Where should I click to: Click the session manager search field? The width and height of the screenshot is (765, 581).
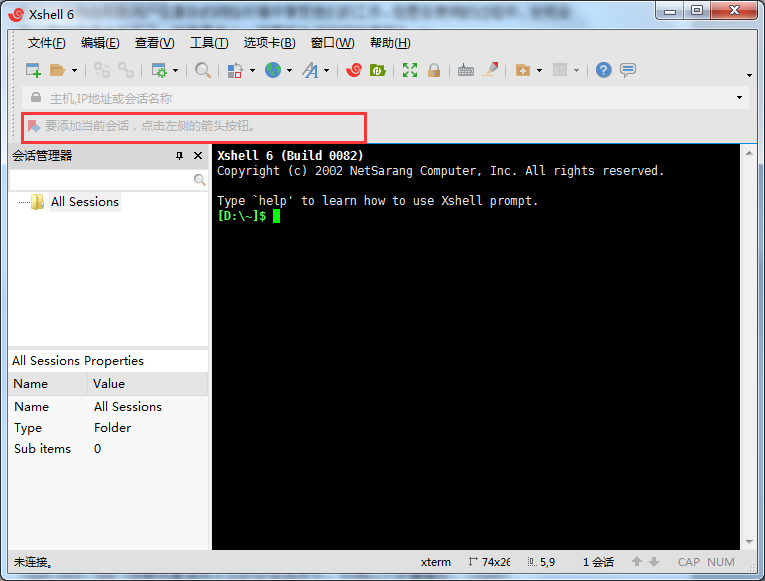click(x=101, y=180)
